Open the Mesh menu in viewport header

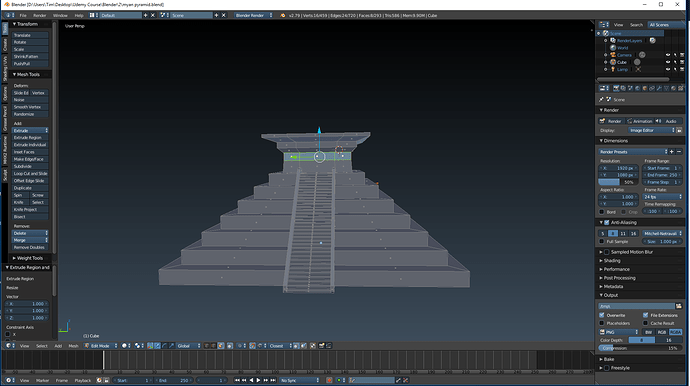click(73, 346)
